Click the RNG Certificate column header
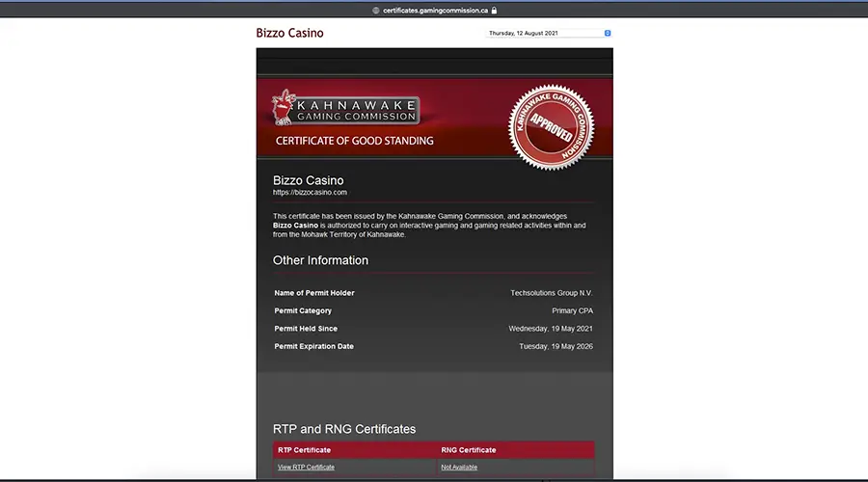 [469, 450]
